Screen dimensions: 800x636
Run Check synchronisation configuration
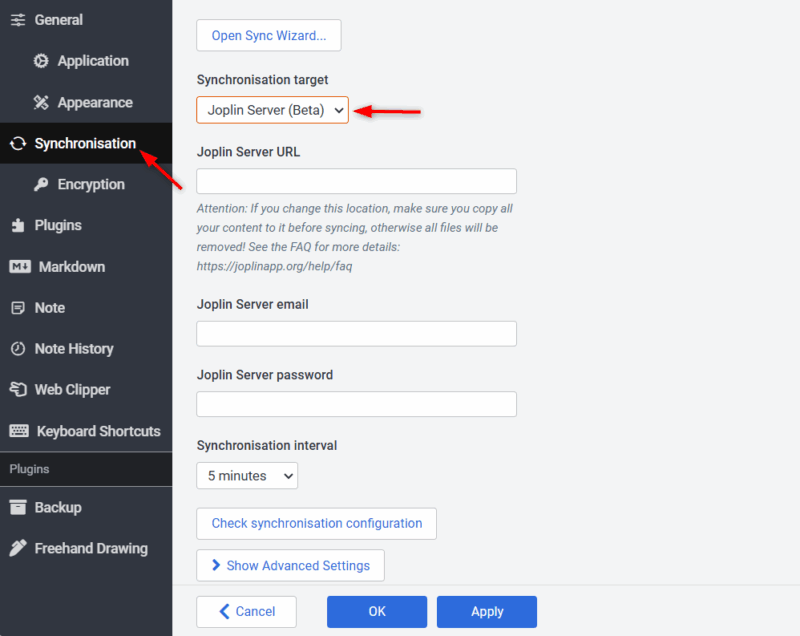(316, 523)
